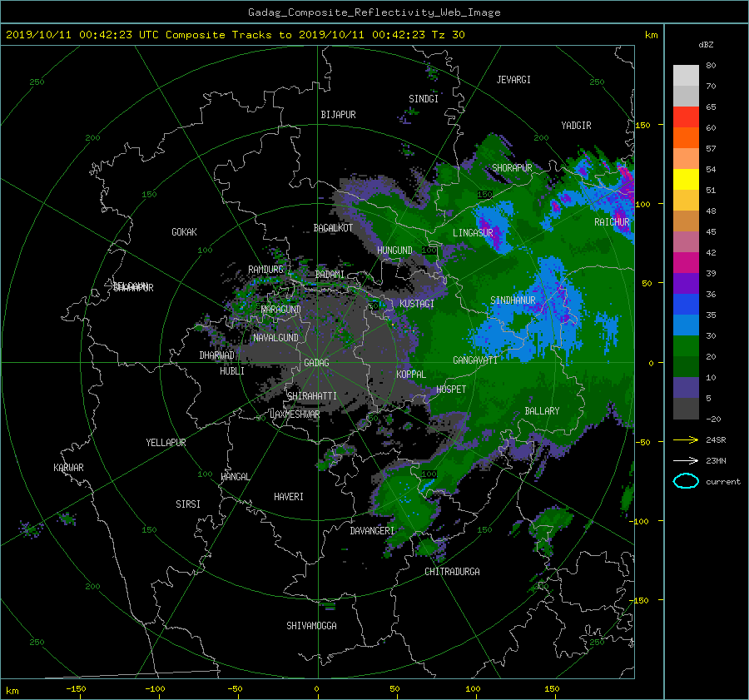
Task: Click the BIJAPUR city label
Action: (x=338, y=115)
